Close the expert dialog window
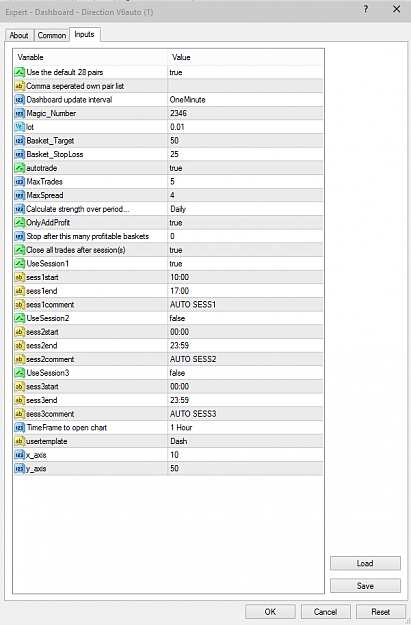Screen dimensions: 411x625 [396, 9]
